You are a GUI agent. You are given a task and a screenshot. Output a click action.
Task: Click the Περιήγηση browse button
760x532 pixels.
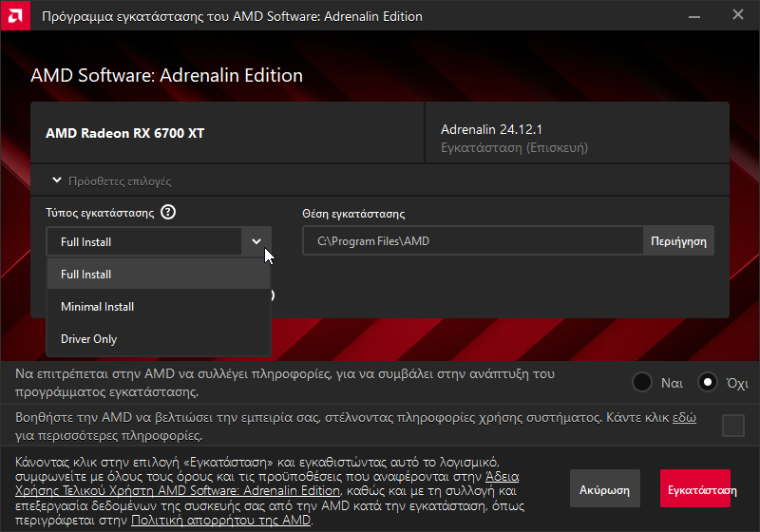[x=678, y=240]
